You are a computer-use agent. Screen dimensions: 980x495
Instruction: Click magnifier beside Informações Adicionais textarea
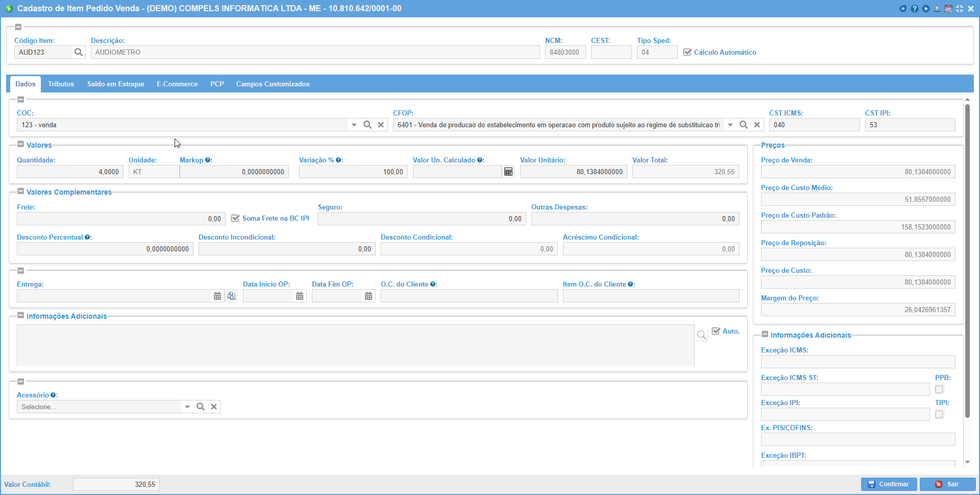(x=702, y=335)
